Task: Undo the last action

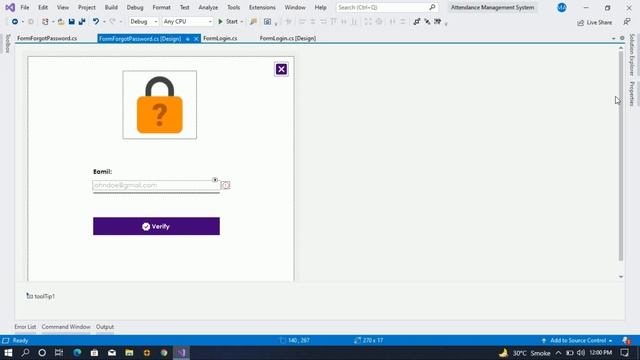Action: 96,22
